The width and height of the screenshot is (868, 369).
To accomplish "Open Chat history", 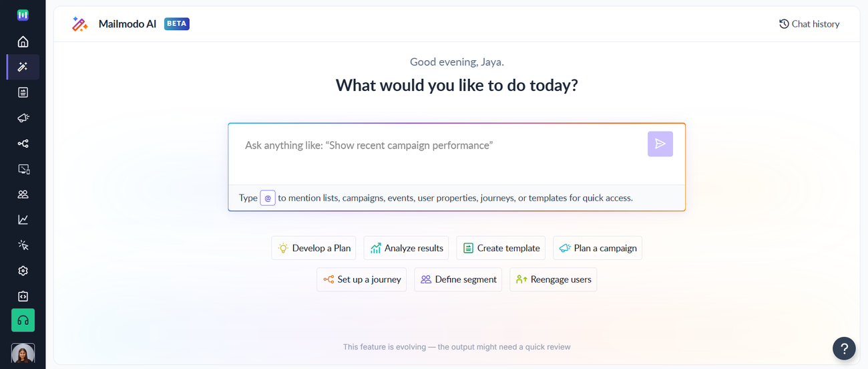I will (x=809, y=24).
